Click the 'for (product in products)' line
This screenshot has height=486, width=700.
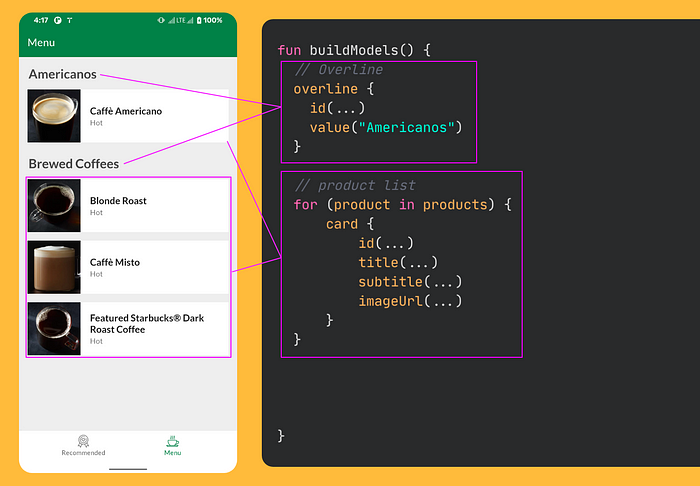click(x=402, y=205)
